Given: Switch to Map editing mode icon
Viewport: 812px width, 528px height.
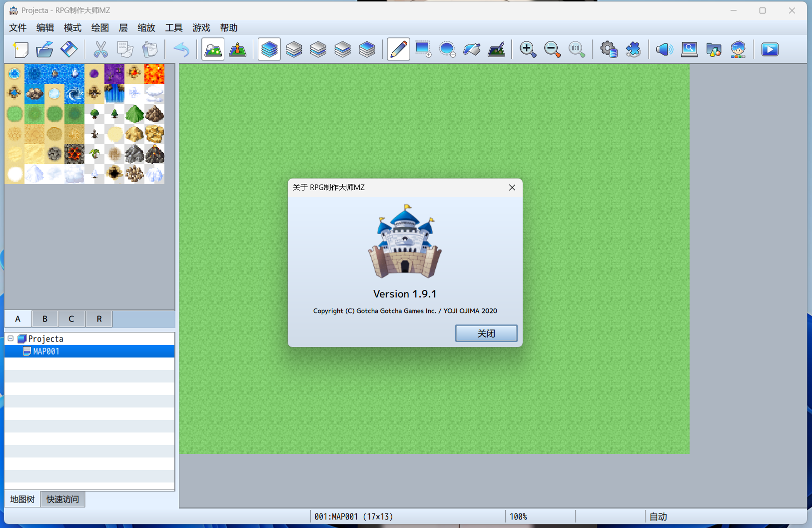Looking at the screenshot, I should pos(213,49).
